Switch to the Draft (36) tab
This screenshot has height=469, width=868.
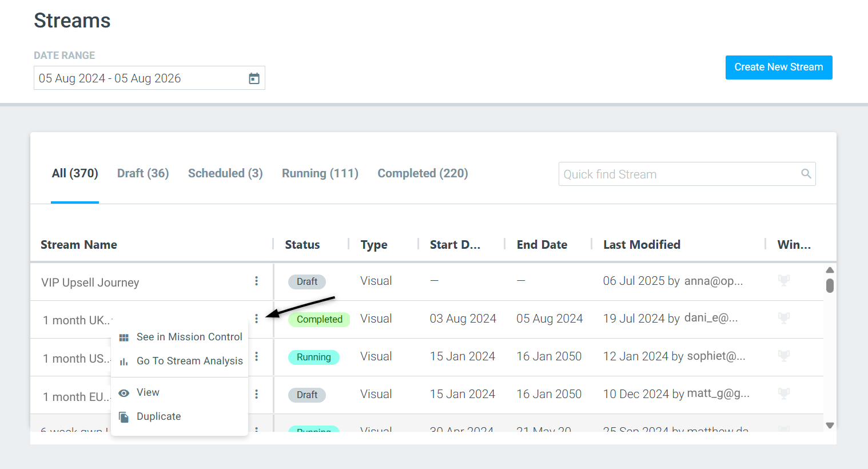pos(143,173)
